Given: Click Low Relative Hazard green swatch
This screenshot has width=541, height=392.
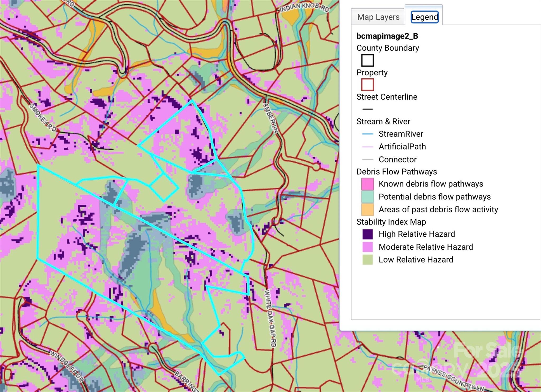Looking at the screenshot, I should [x=367, y=260].
